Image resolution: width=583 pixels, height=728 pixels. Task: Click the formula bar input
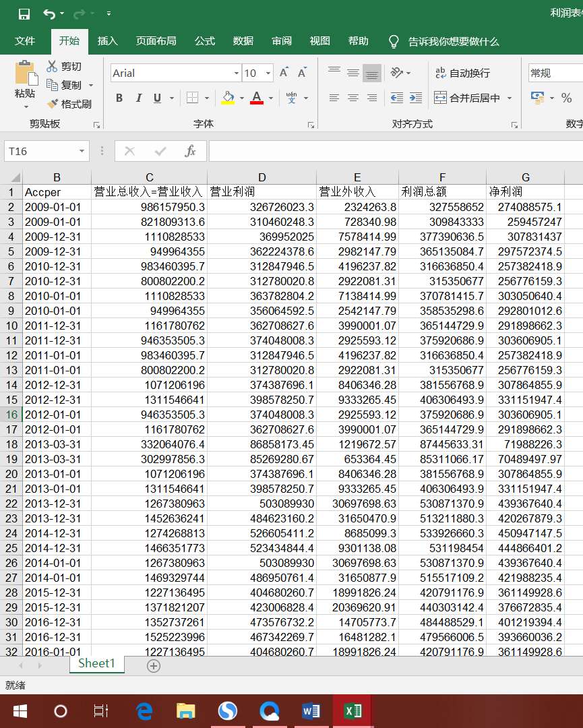(x=396, y=152)
